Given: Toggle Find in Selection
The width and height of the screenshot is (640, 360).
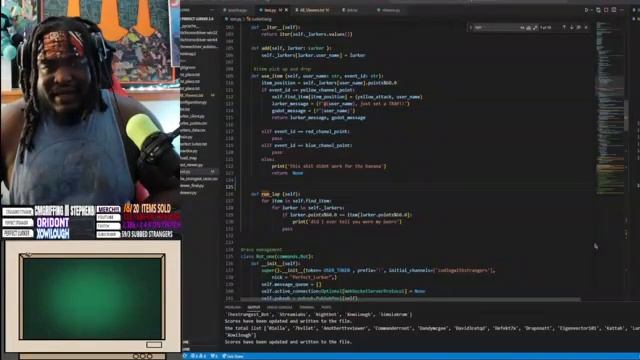Looking at the screenshot, I should click(x=578, y=27).
